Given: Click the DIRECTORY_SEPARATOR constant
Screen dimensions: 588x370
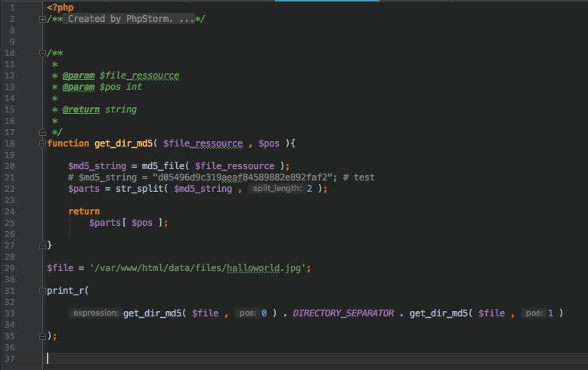Looking at the screenshot, I should pos(343,313).
